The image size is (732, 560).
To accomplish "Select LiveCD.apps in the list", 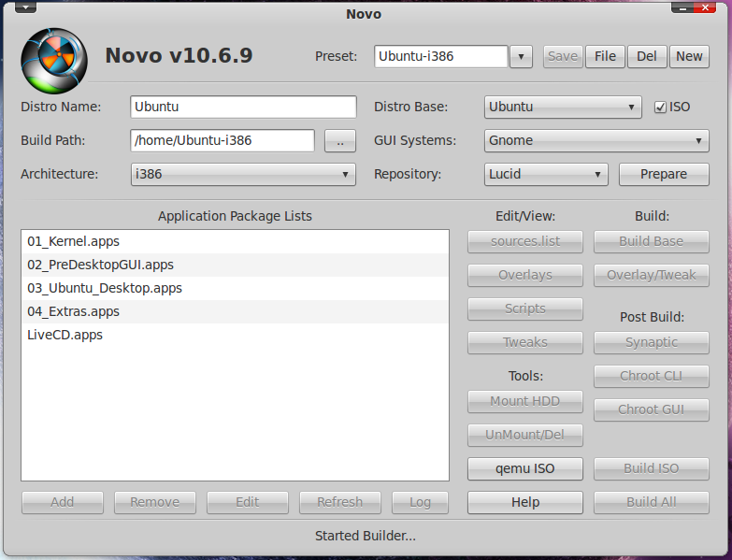I will click(235, 335).
